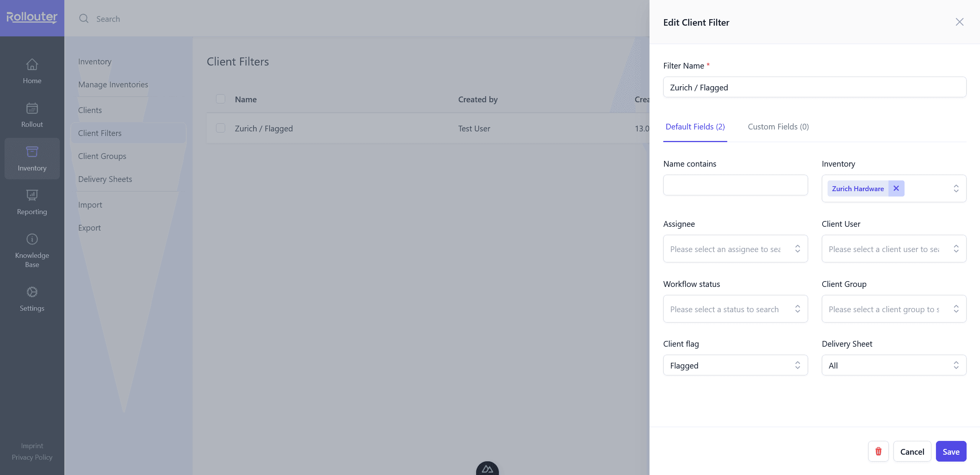Screen dimensions: 980x475
Task: Click the Filter Name input field
Action: tap(815, 87)
